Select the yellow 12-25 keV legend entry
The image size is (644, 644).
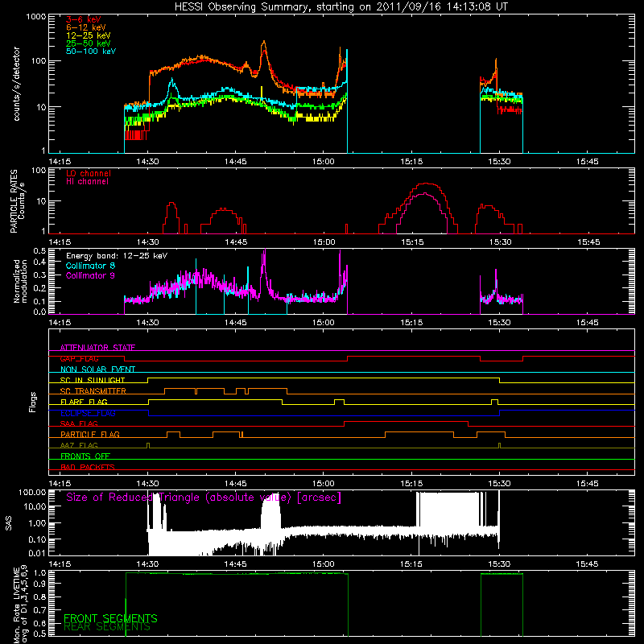(x=89, y=35)
